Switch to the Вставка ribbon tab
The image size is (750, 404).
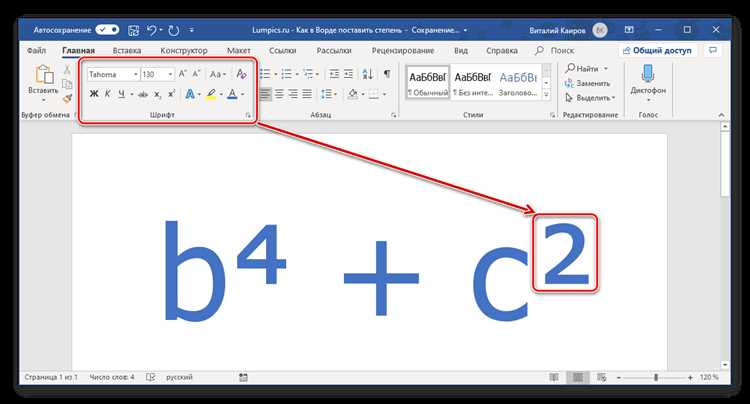[127, 50]
